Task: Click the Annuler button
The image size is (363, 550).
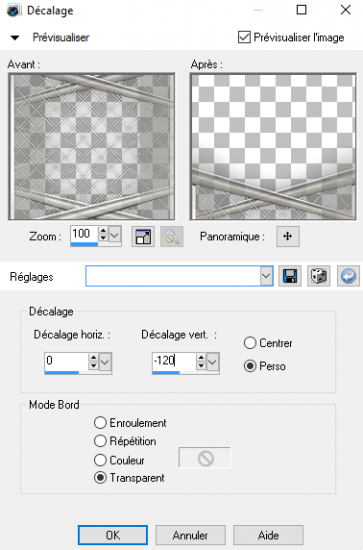Action: coord(190,535)
